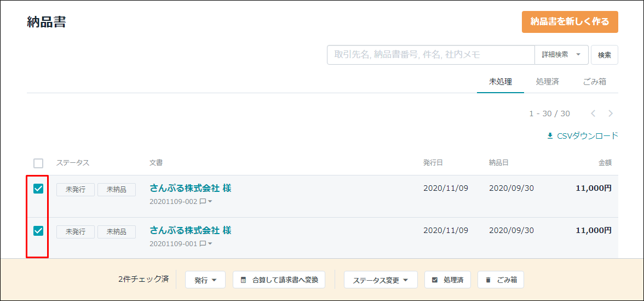Viewport: 644px width, 301px height.
Task: Click the 検索 search button
Action: [x=604, y=55]
